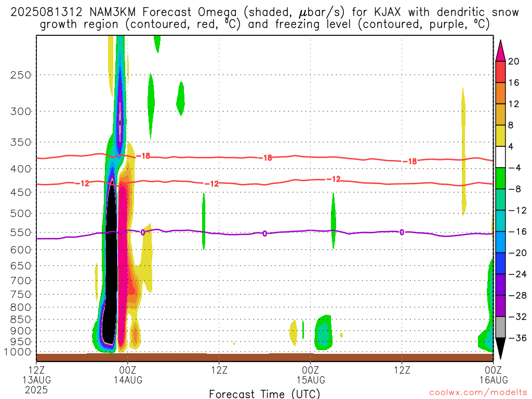Click the 600 pressure level label
Image resolution: width=532 pixels, height=399 pixels.
(21, 250)
